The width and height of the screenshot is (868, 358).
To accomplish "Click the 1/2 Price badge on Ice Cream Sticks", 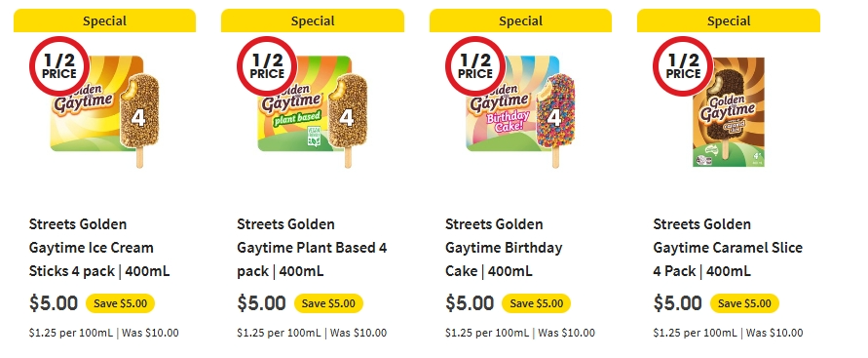I will pos(59,66).
